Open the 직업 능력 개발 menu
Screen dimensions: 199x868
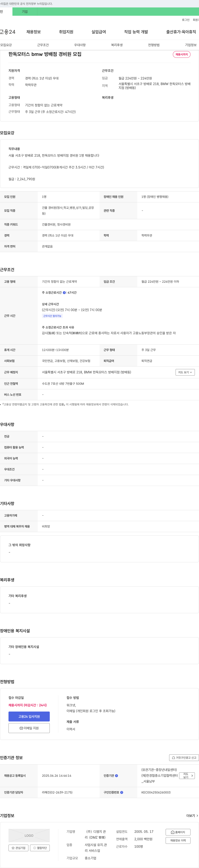[136, 32]
